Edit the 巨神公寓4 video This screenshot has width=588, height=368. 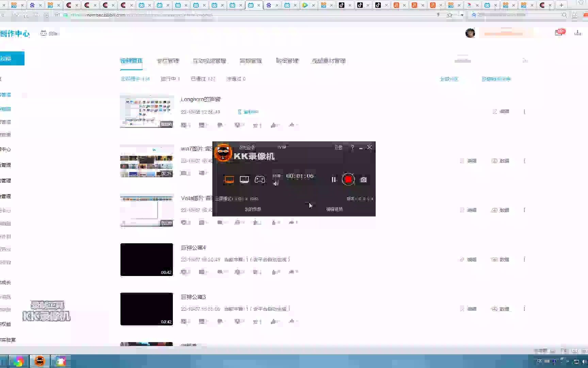(468, 259)
